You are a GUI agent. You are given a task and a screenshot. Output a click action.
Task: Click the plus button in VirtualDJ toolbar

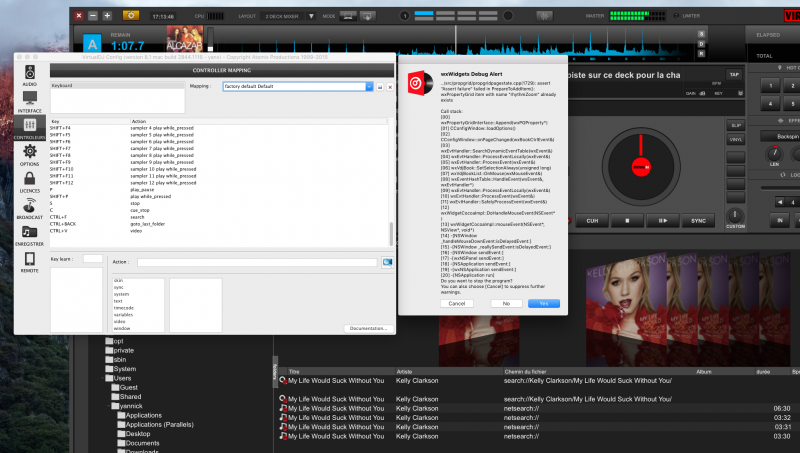tap(107, 16)
